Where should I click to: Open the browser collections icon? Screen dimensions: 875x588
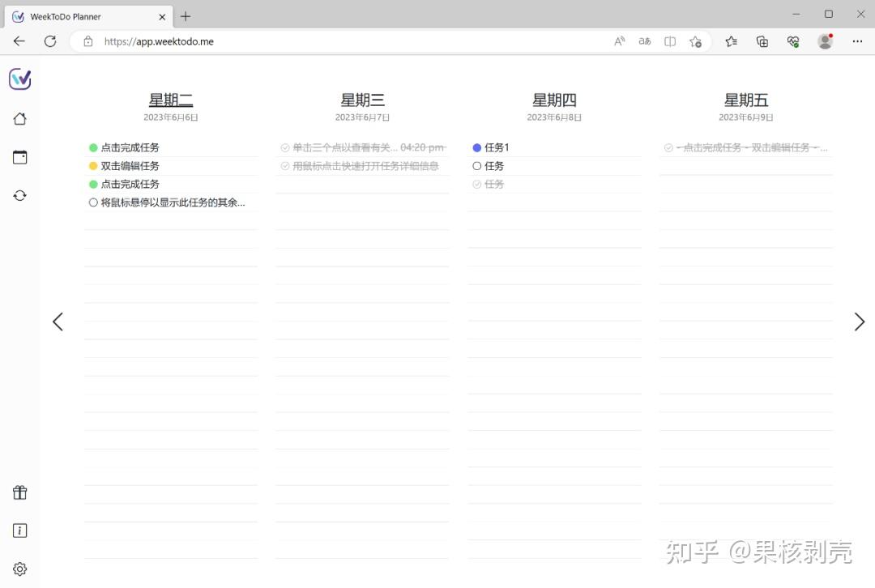pos(762,41)
